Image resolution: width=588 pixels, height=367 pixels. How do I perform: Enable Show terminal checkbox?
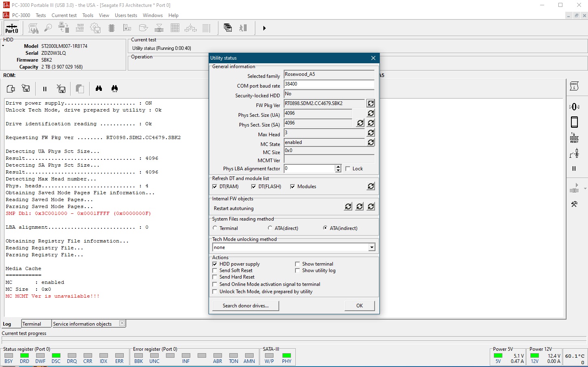(297, 264)
